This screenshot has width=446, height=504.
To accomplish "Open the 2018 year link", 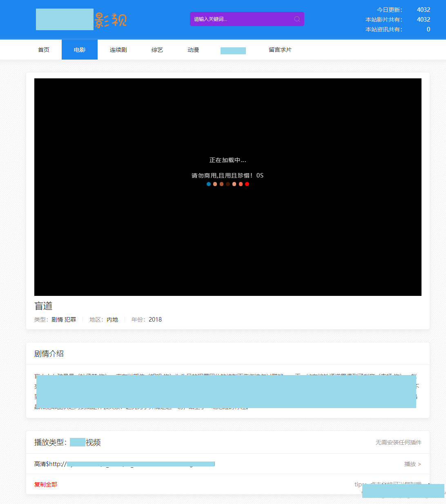I will pyautogui.click(x=155, y=320).
